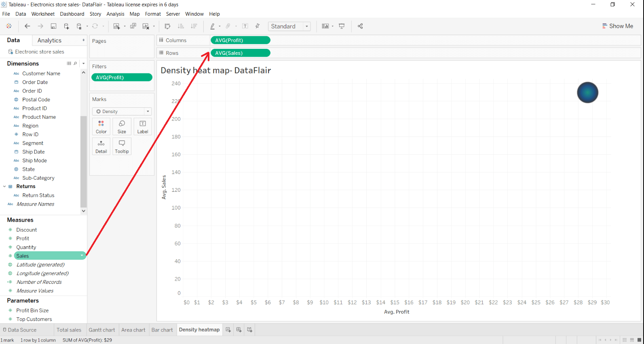Open Show/Hide Cards icon
644x344 pixels.
[x=325, y=26]
